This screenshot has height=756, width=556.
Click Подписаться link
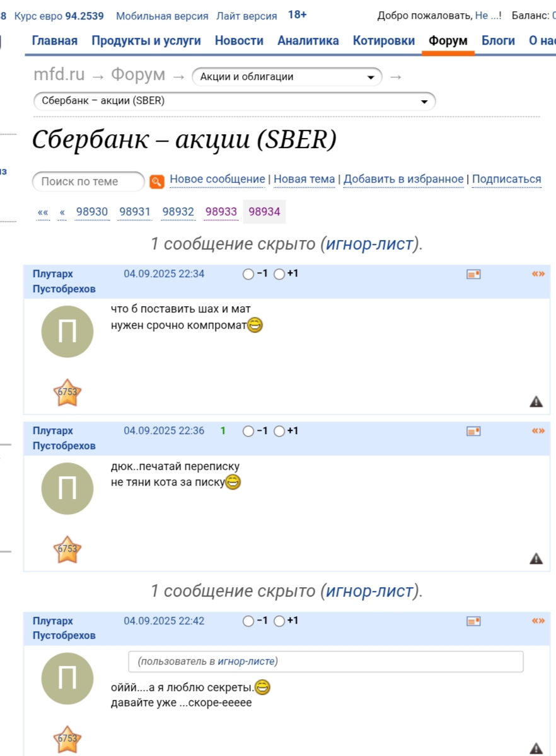tap(506, 180)
